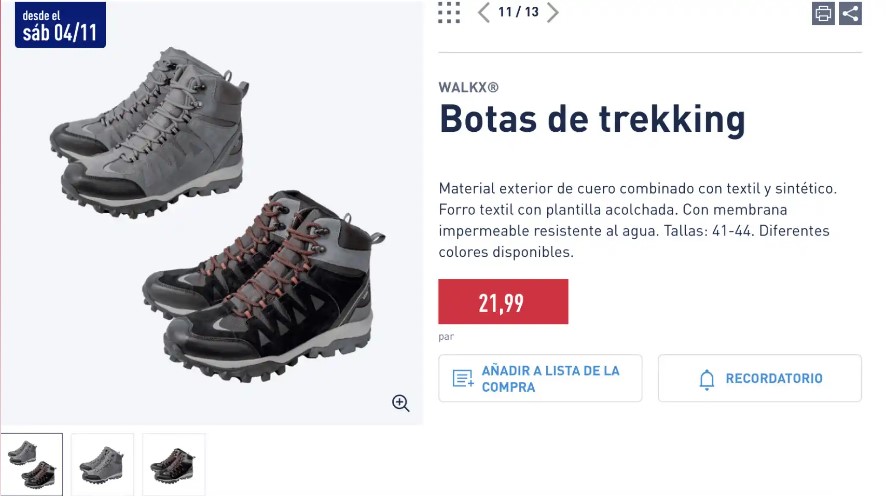
Task: Select the first thumbnail showing both boots
Action: [x=32, y=464]
